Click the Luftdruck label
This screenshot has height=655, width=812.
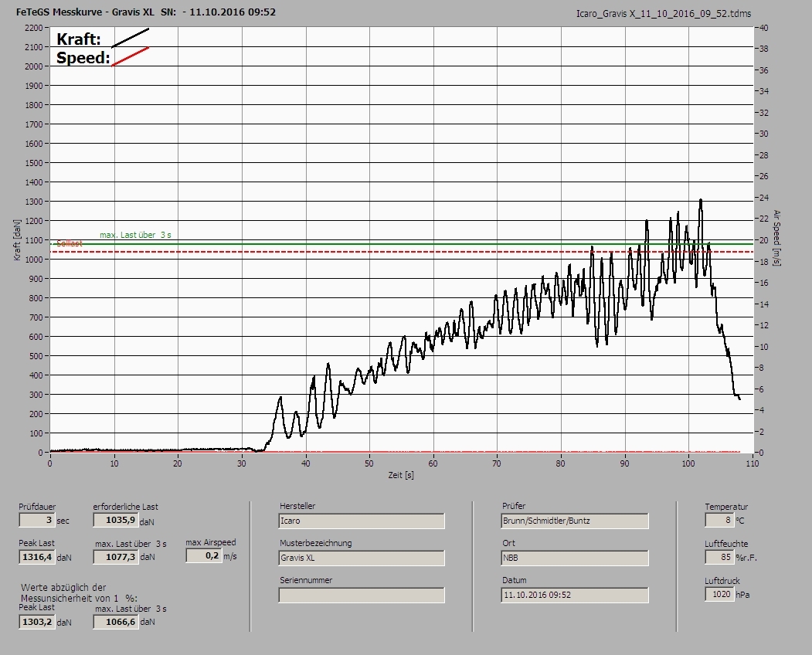pos(722,581)
